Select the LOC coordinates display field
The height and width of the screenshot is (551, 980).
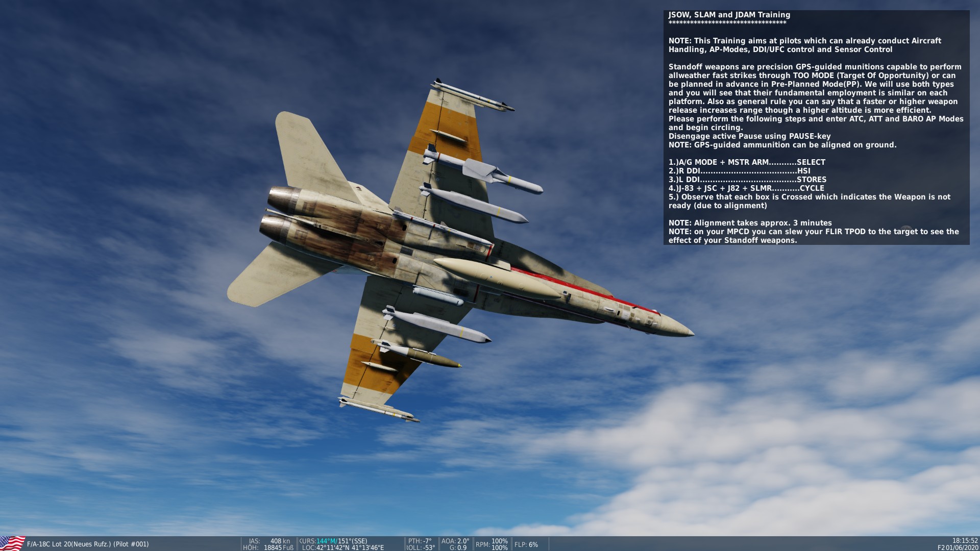pyautogui.click(x=342, y=548)
